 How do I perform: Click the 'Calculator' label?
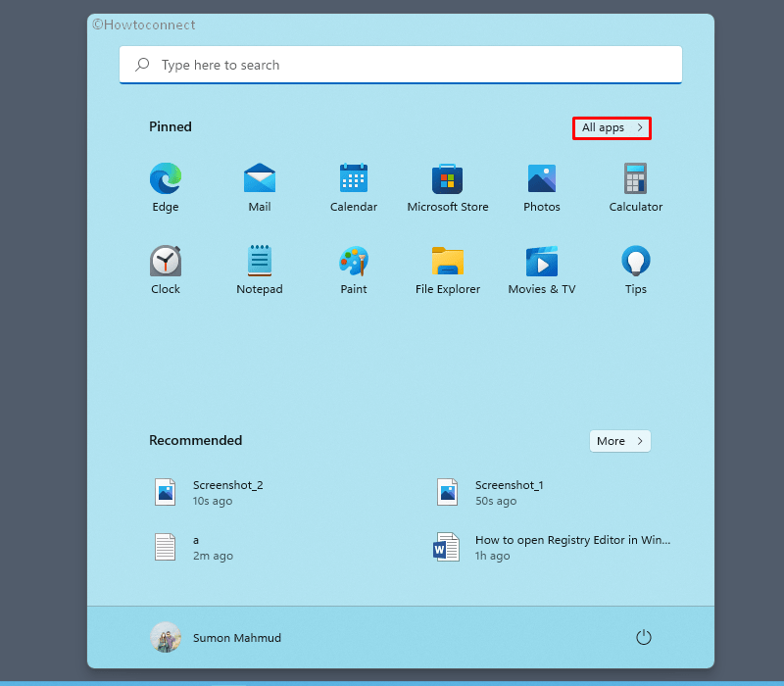click(x=635, y=207)
